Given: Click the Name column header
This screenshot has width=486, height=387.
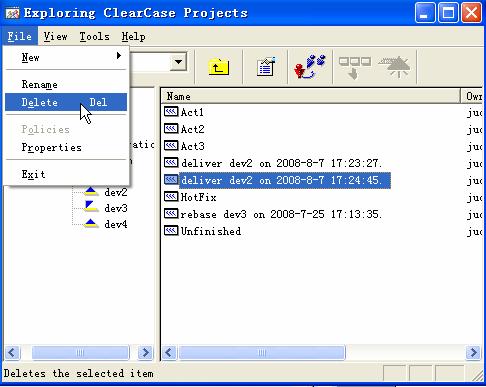Looking at the screenshot, I should 311,97.
